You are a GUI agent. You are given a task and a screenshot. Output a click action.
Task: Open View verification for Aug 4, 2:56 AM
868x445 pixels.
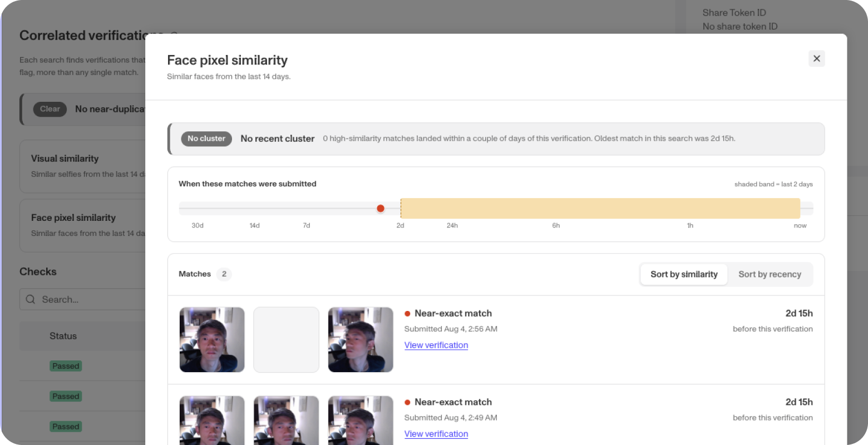click(x=436, y=345)
